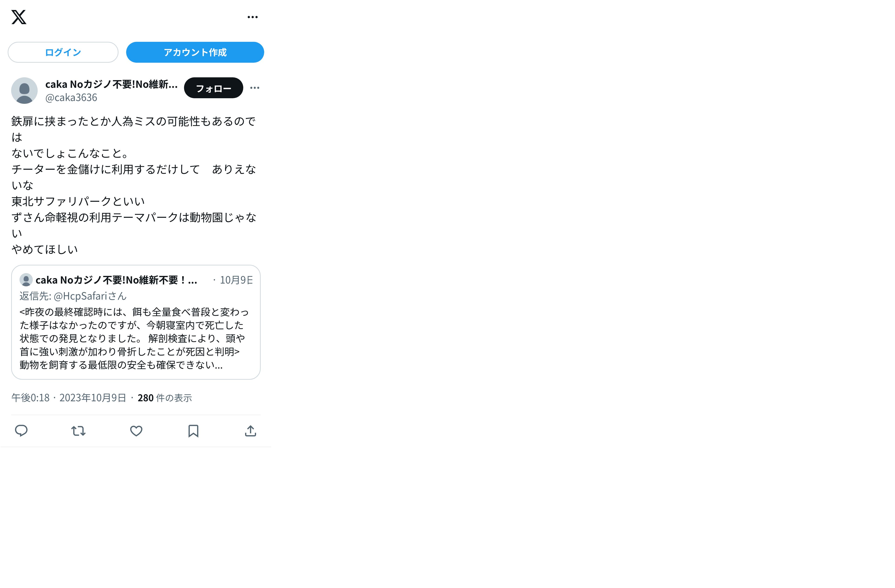Click the @caka3636 handle
Screen dimensions: 895x588
click(71, 98)
